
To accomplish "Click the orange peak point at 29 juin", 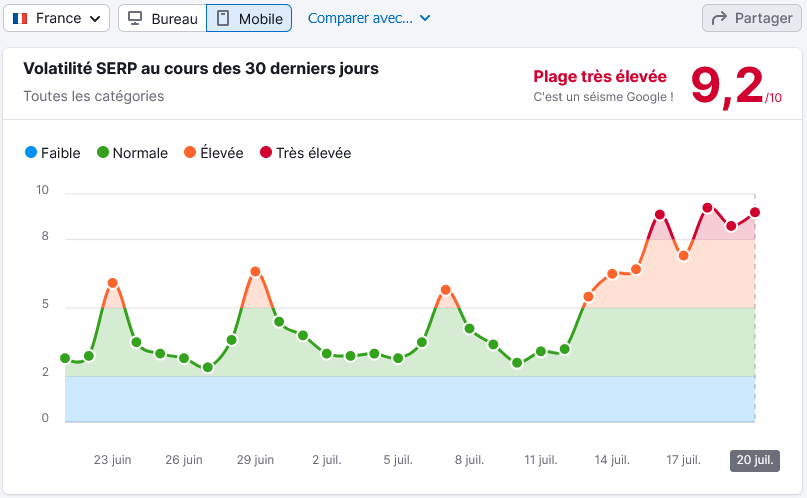I will 255,272.
